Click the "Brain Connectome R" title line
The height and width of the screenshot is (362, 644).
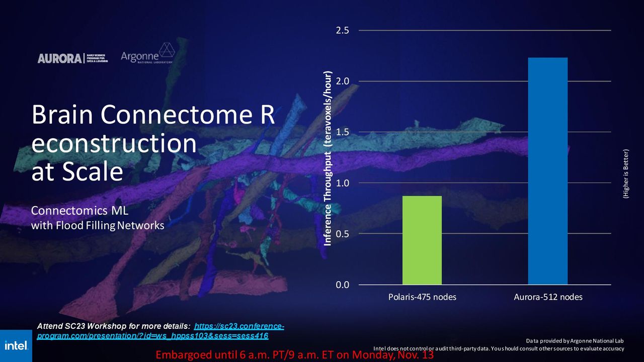153,115
